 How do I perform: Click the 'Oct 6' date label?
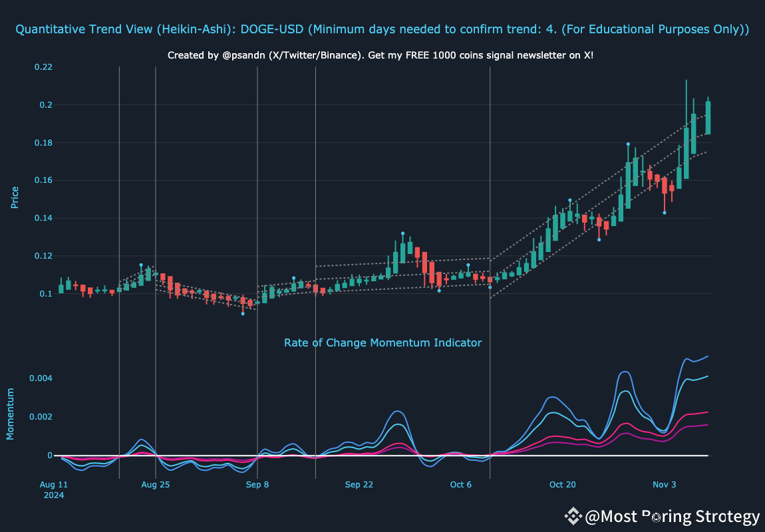(x=461, y=485)
